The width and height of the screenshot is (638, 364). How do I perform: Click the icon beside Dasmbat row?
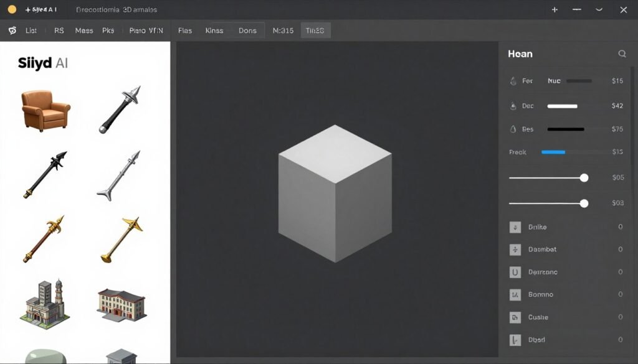(x=515, y=250)
